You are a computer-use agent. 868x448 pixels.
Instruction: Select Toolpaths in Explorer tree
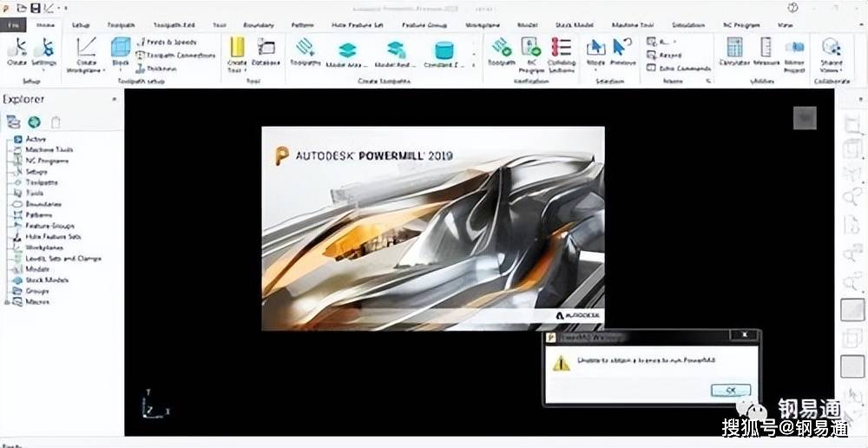[x=36, y=182]
